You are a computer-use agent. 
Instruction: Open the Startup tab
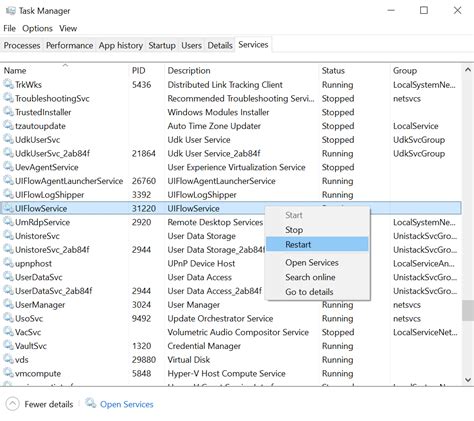click(x=162, y=45)
